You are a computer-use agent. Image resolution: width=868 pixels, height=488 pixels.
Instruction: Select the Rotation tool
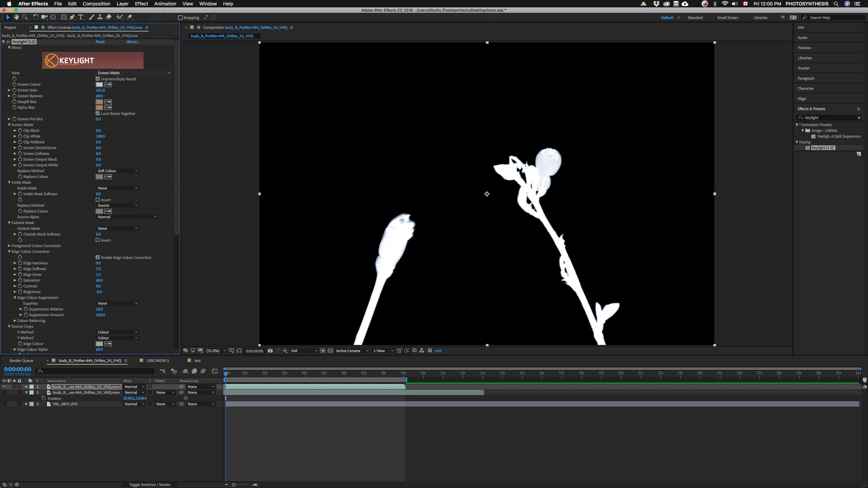36,17
